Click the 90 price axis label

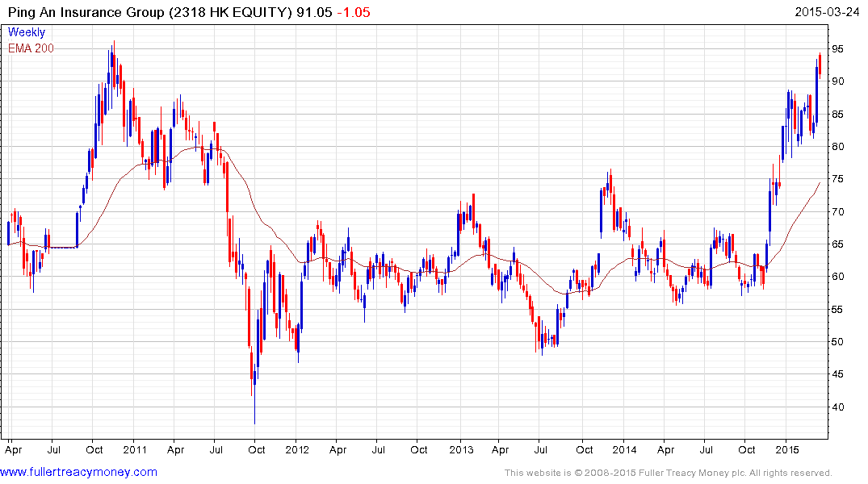(837, 81)
